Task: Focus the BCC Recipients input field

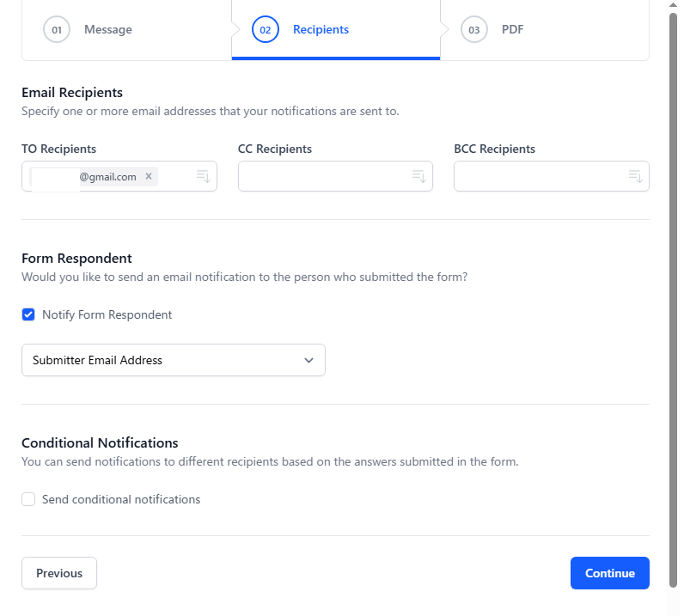Action: [x=539, y=176]
